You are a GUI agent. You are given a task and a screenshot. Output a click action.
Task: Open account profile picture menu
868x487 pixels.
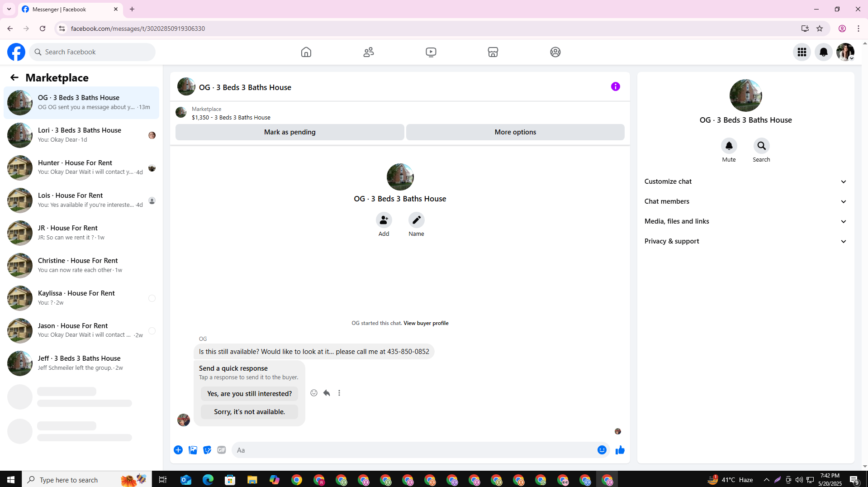(x=845, y=52)
